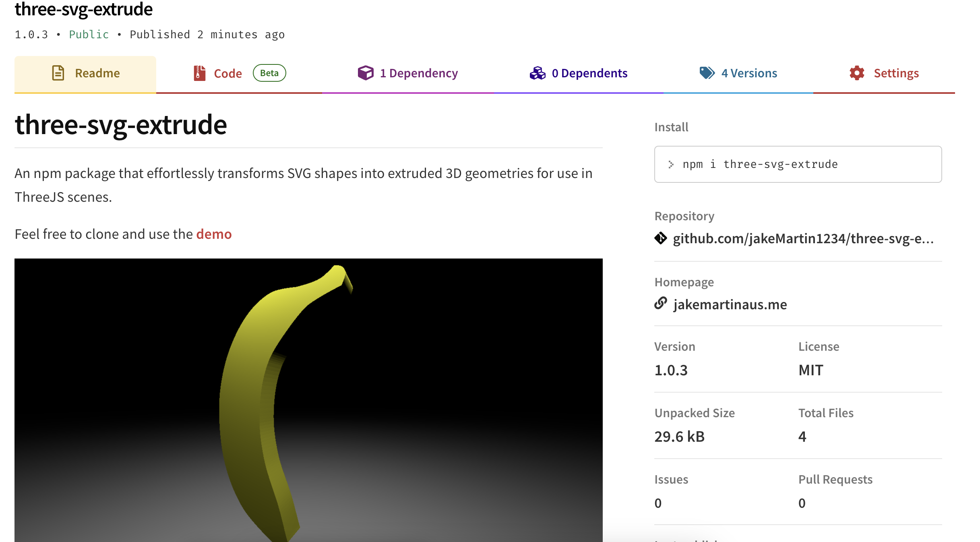Viewport: 980px width, 542px height.
Task: Switch to the 4 Versions tab
Action: pos(738,74)
